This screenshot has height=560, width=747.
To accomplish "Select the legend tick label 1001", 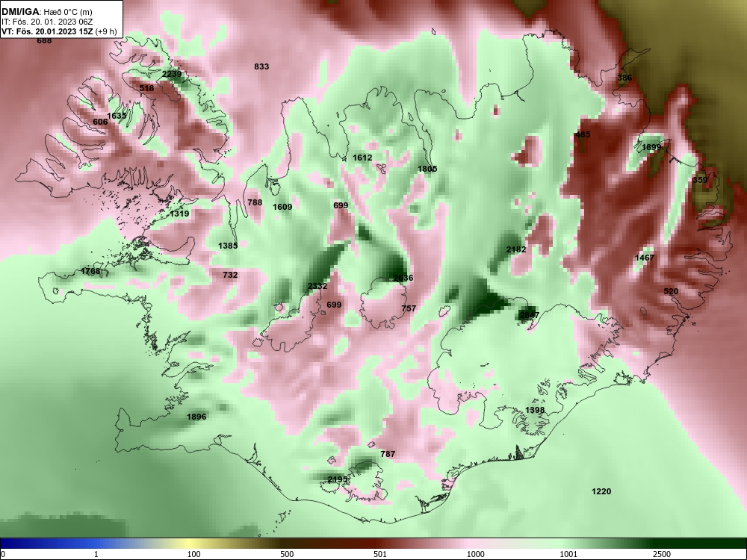I will (x=568, y=554).
